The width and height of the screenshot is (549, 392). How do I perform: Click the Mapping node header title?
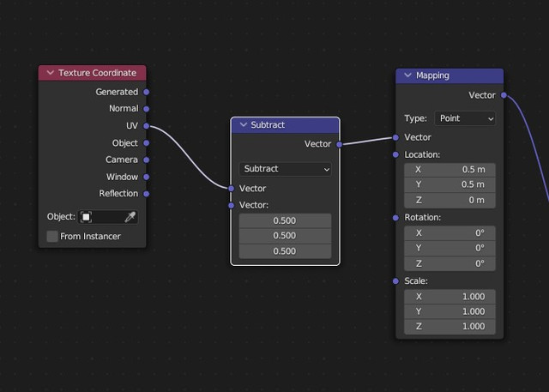coord(432,75)
